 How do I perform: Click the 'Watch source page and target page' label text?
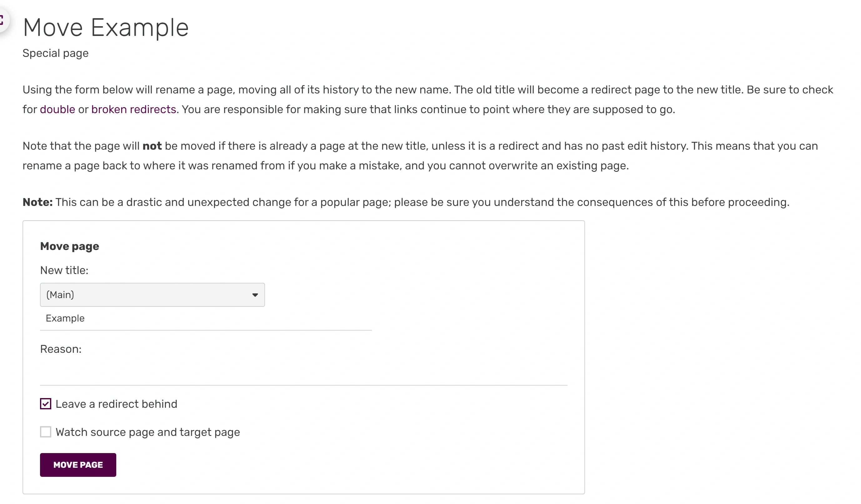148,432
